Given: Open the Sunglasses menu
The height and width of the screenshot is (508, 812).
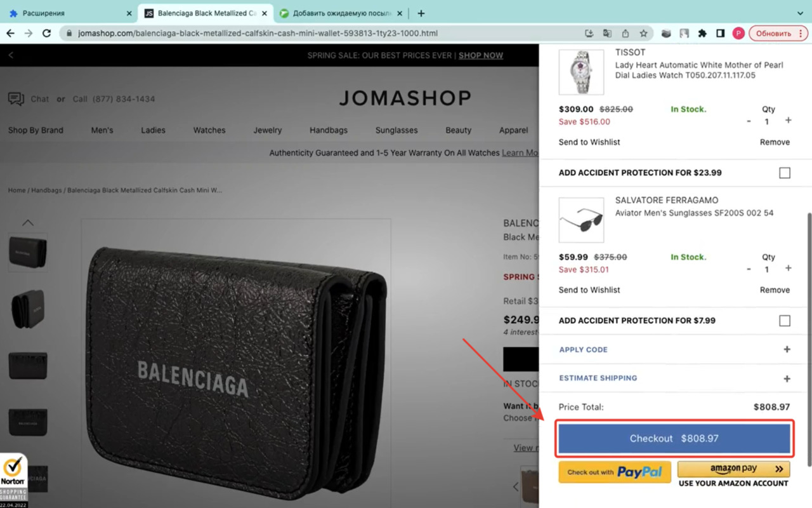Looking at the screenshot, I should [x=396, y=130].
